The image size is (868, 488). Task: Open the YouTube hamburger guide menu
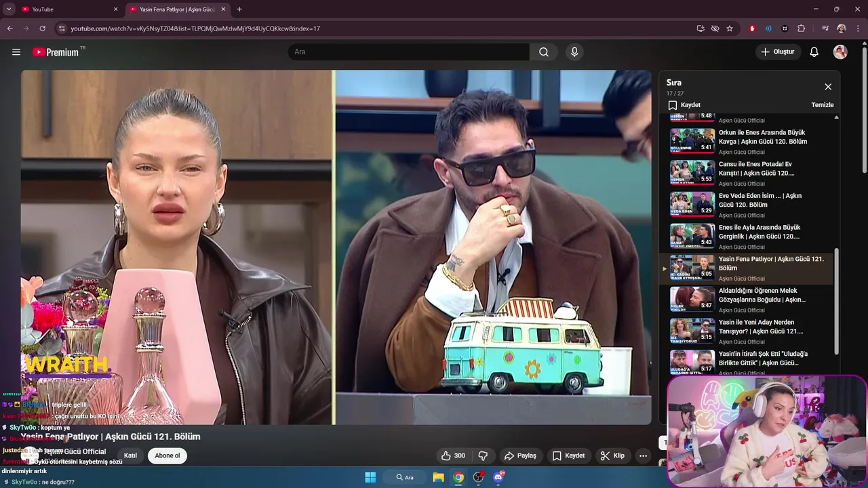tap(16, 52)
